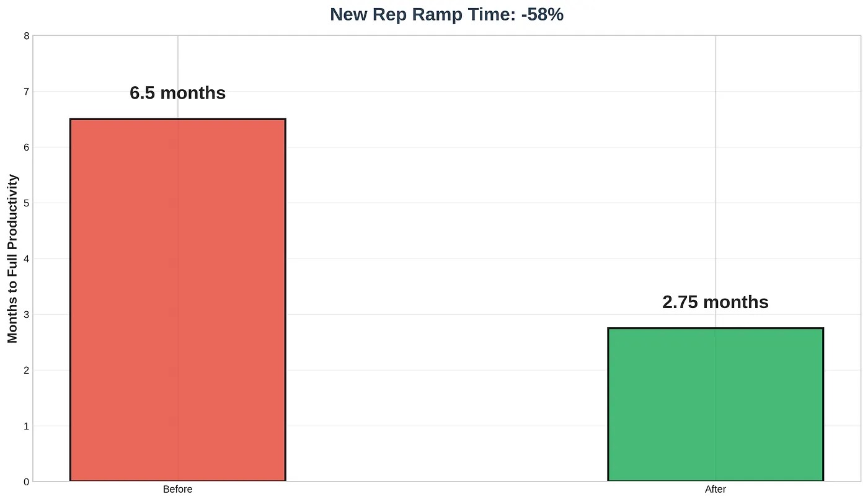Click the y-axis tick label 0
Image resolution: width=868 pixels, height=502 pixels.
click(x=26, y=482)
